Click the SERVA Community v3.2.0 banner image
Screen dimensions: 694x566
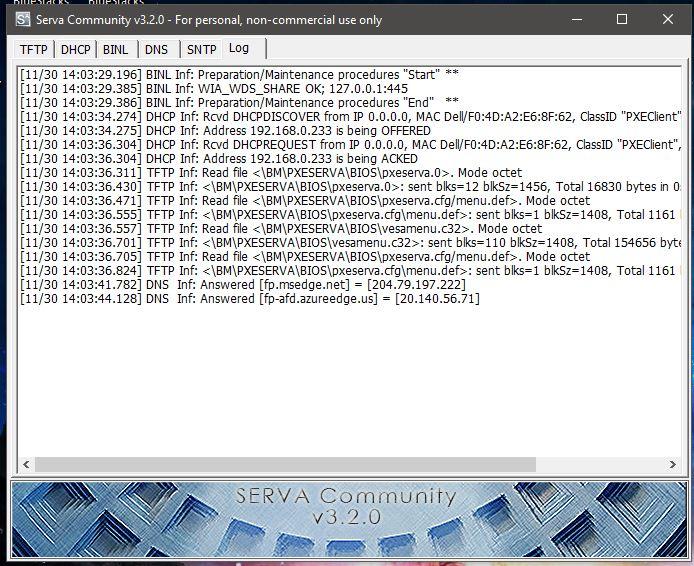(349, 519)
